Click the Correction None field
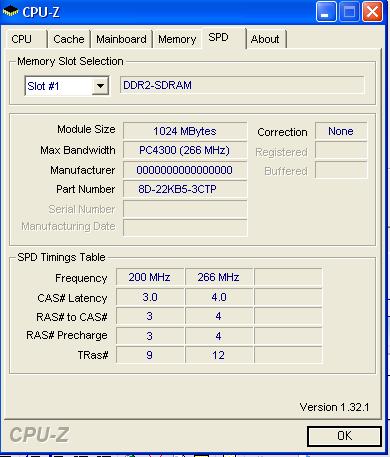Image resolution: width=390 pixels, height=457 pixels. pyautogui.click(x=341, y=131)
